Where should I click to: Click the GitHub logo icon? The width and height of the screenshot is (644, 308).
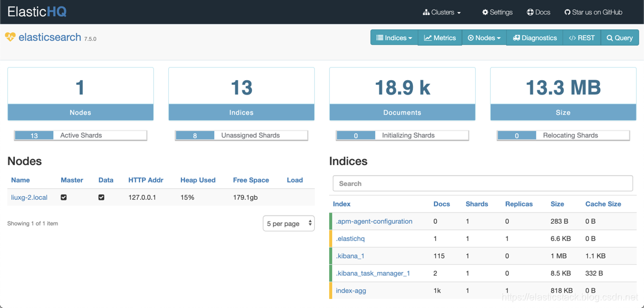[567, 13]
